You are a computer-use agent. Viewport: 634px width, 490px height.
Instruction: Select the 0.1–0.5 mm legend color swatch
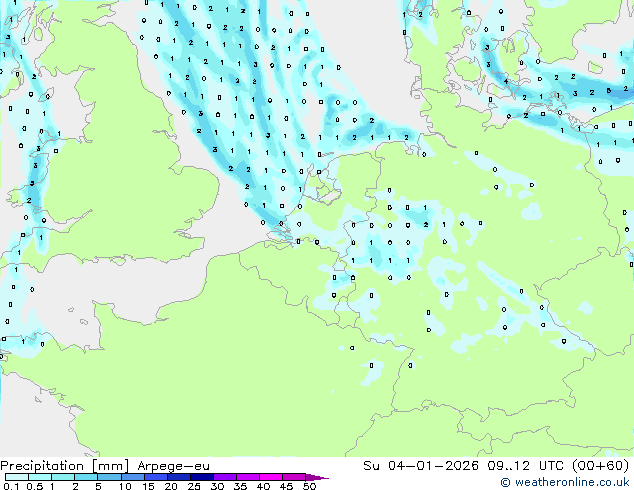[17, 477]
